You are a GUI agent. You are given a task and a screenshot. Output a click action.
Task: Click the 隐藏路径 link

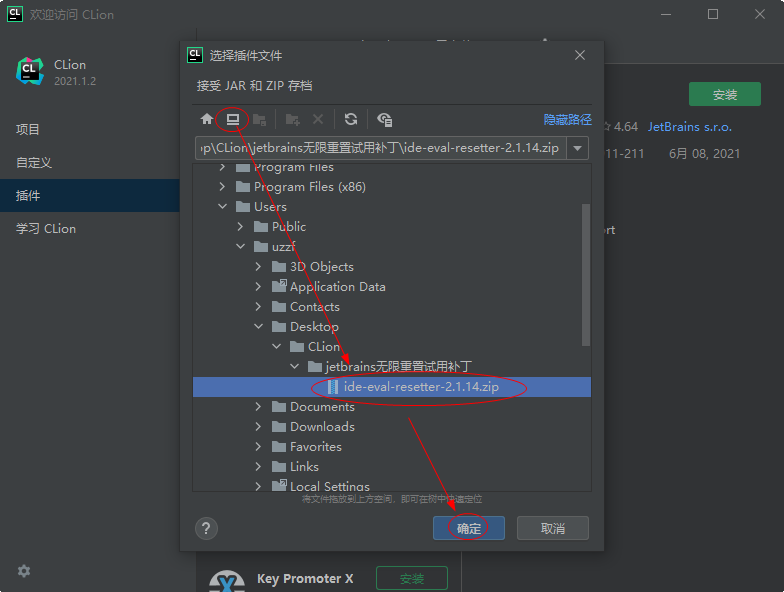567,119
